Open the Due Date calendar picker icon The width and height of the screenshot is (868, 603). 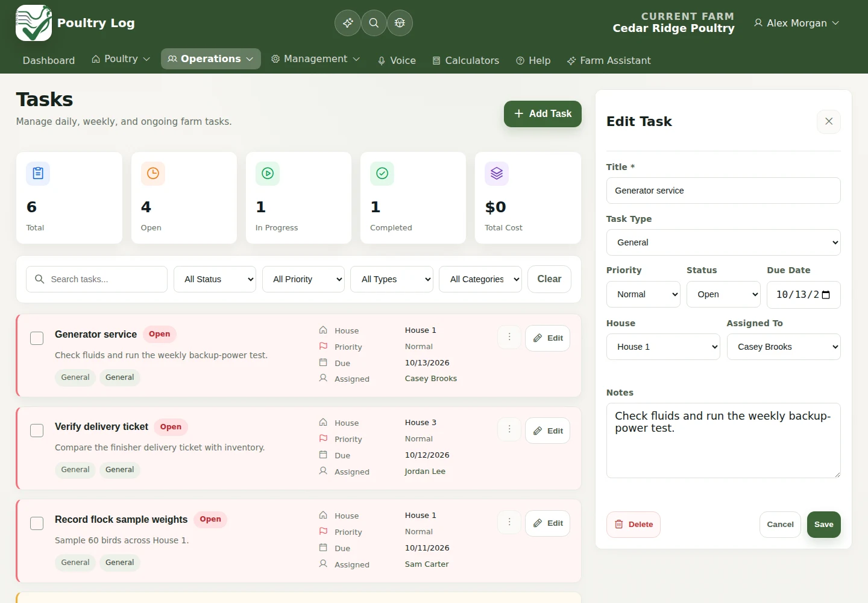click(826, 295)
